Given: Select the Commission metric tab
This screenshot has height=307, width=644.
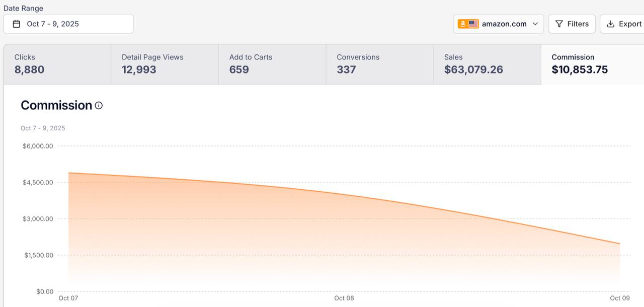Looking at the screenshot, I should (x=592, y=64).
